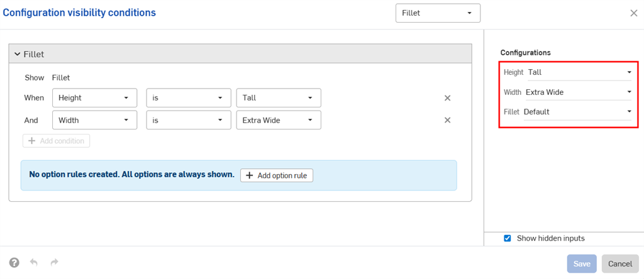Open the Fillet configuration dropdown showing Default
Image resolution: width=644 pixels, height=279 pixels.
(577, 112)
